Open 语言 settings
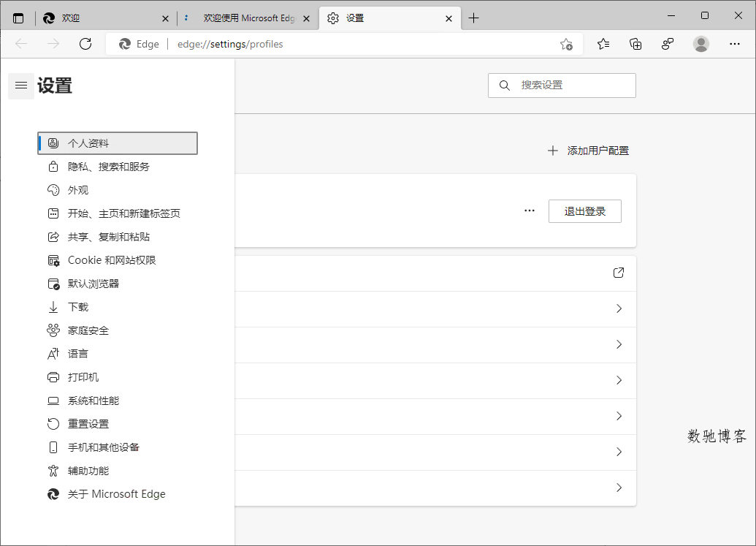 [118, 354]
